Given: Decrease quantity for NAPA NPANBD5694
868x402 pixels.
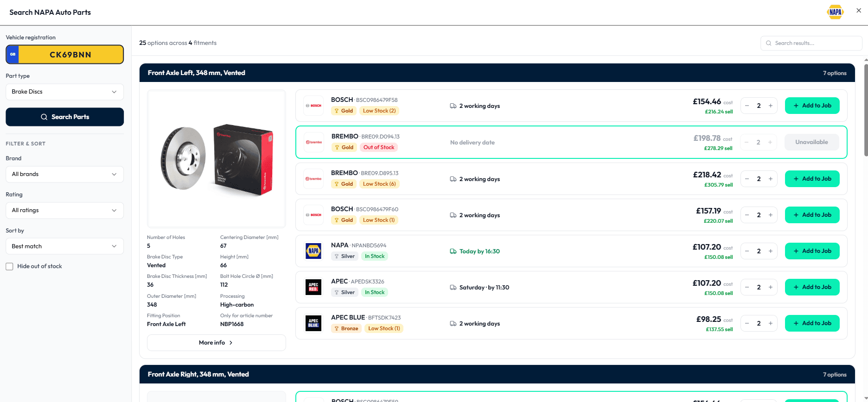Looking at the screenshot, I should click(747, 251).
